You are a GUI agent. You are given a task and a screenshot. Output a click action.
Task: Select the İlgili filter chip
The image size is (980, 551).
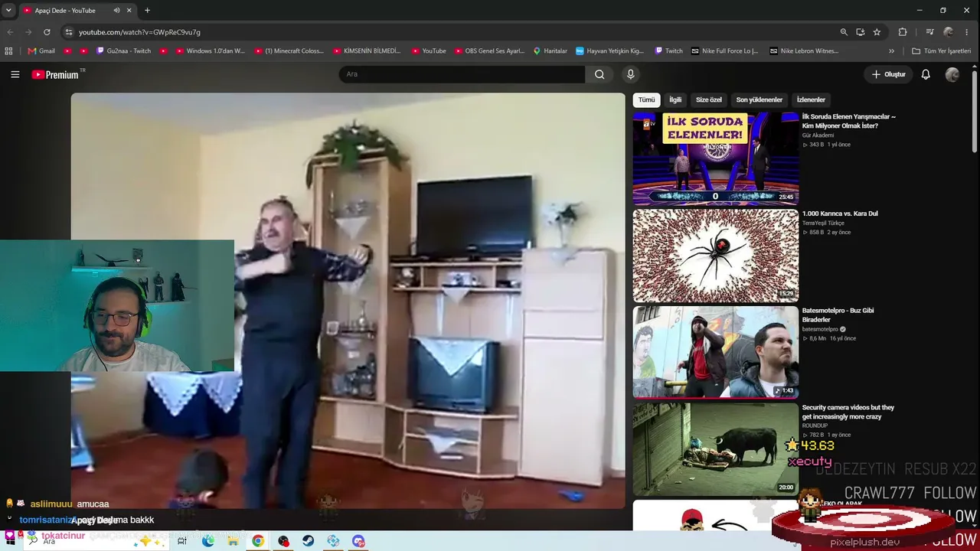[x=675, y=100]
